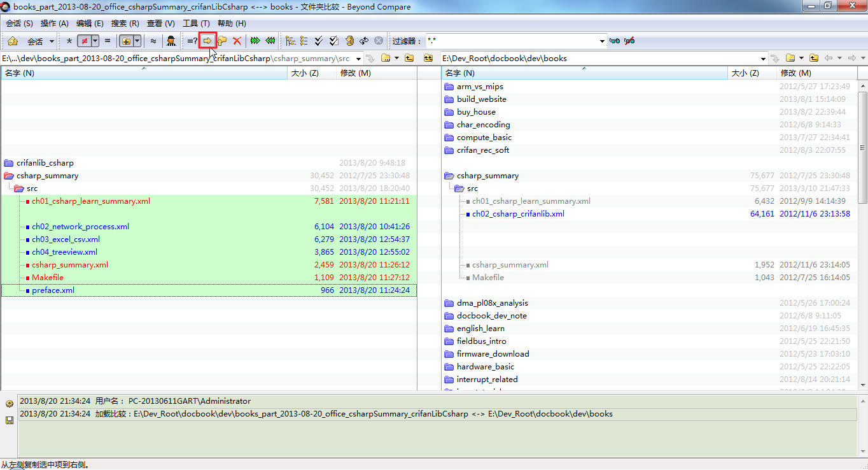Open the 搜索 (R) menu
Image resolution: width=868 pixels, height=470 pixels.
(125, 24)
